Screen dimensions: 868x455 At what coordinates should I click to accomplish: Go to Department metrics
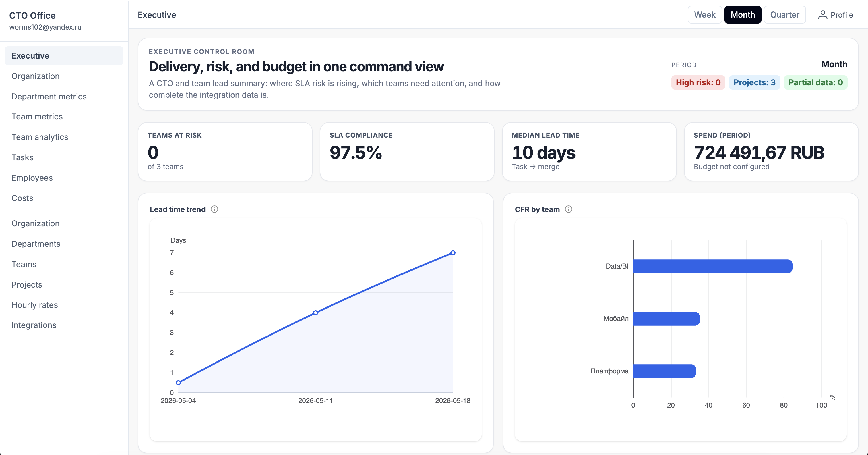point(64,97)
